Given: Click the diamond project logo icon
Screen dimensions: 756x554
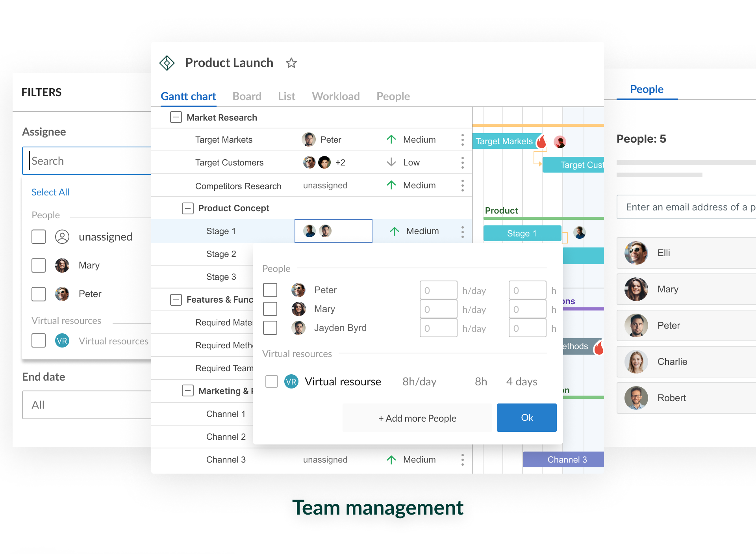Looking at the screenshot, I should pos(167,63).
